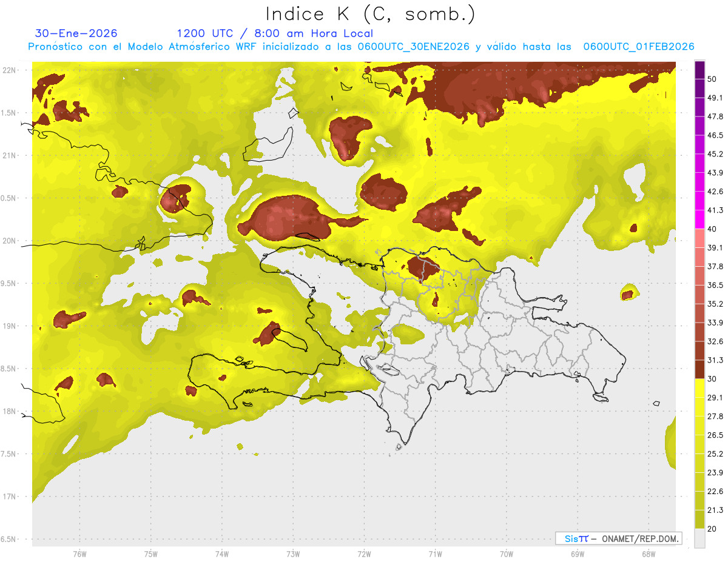
Task: Click the bright yellow legend band between 29.1 and 30
Action: click(x=699, y=389)
